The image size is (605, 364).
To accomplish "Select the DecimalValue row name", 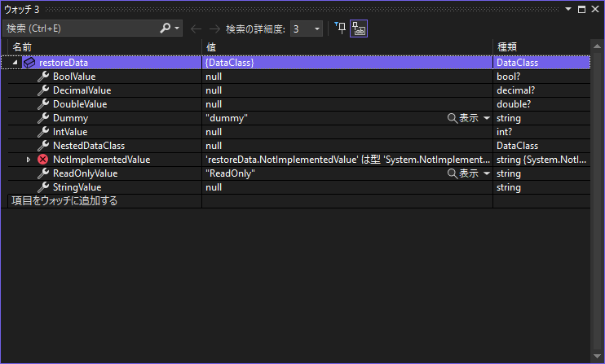I will pos(82,90).
